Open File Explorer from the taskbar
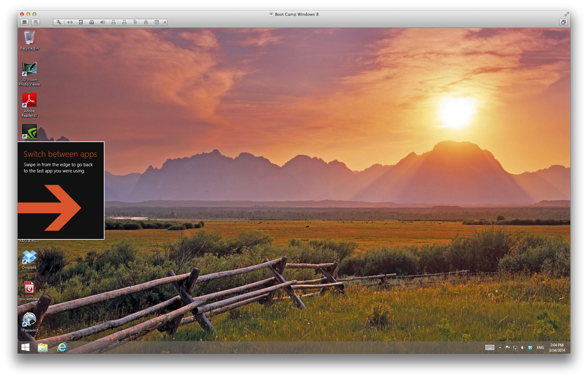 tap(43, 347)
